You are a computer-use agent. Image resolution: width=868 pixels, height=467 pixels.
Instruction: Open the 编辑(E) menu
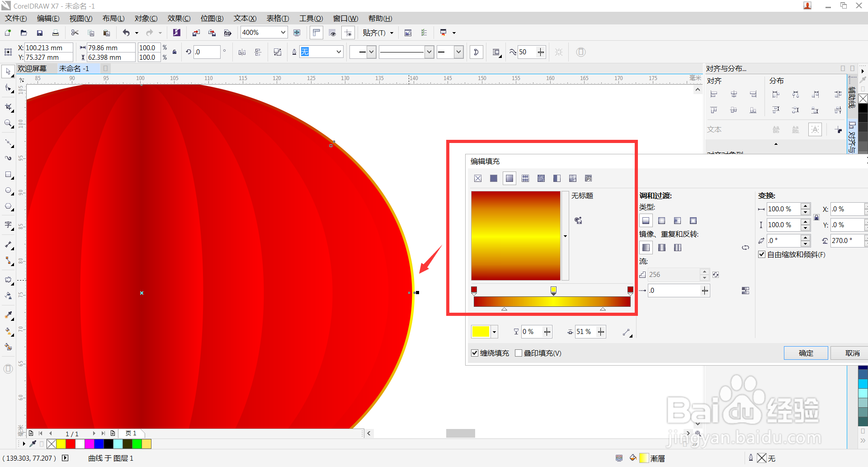(48, 19)
